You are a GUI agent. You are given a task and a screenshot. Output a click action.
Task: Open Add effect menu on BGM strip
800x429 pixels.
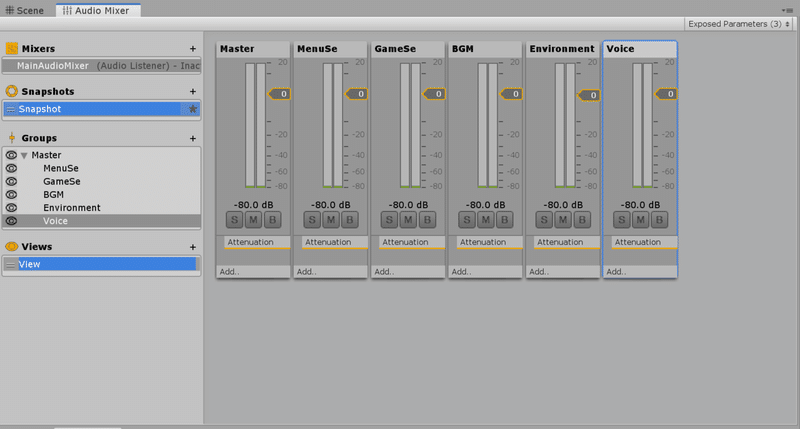click(x=485, y=272)
